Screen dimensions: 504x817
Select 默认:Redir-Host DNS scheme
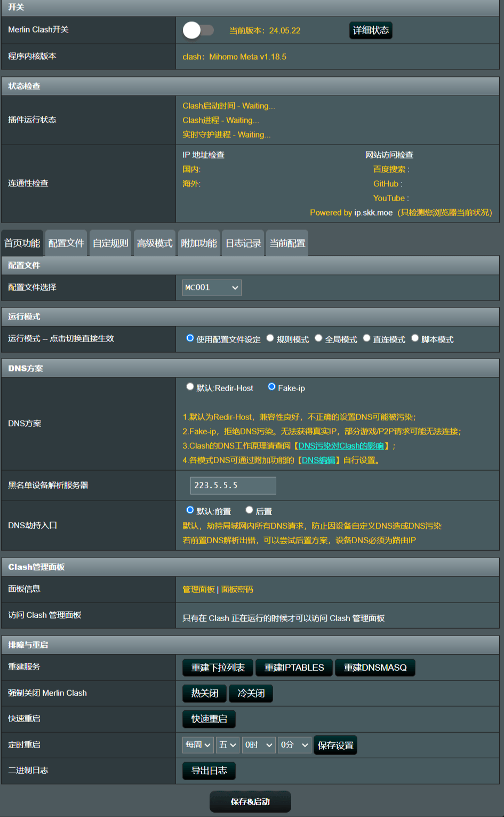(190, 387)
